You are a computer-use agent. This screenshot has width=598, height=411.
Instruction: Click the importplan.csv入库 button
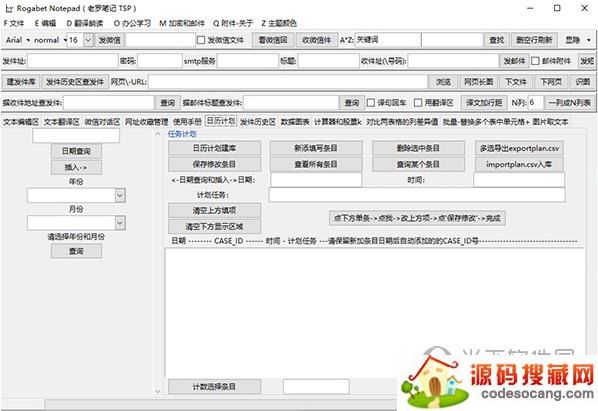coord(519,165)
